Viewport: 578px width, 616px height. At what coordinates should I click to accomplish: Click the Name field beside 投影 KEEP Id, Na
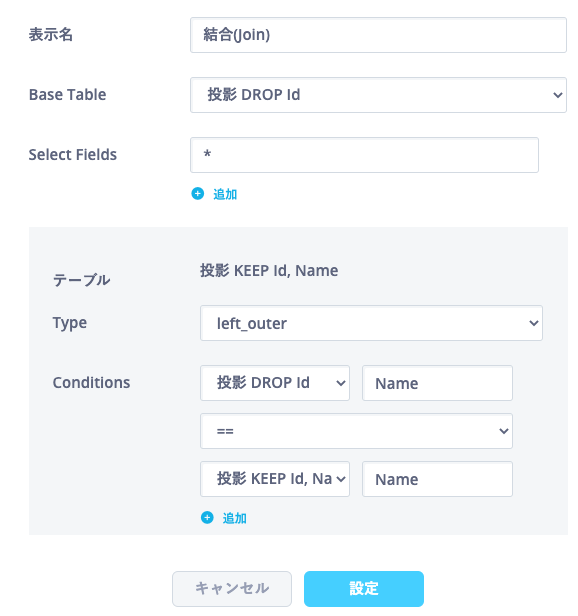tap(437, 479)
